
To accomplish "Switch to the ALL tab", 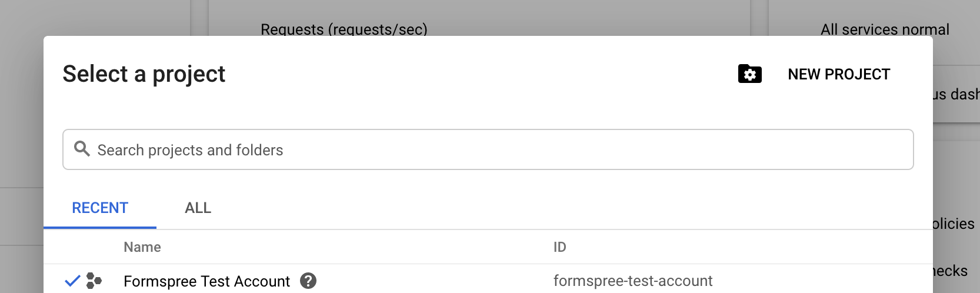I will pos(198,208).
